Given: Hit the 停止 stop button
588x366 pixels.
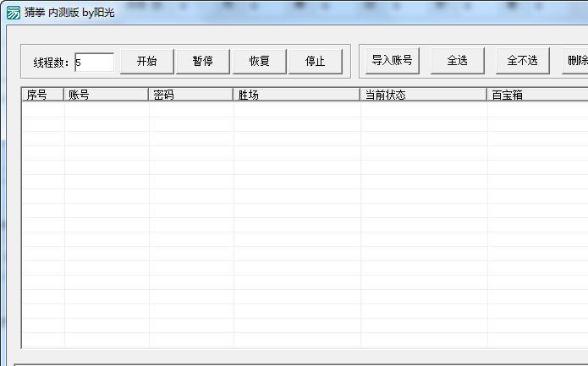Looking at the screenshot, I should pyautogui.click(x=315, y=62).
